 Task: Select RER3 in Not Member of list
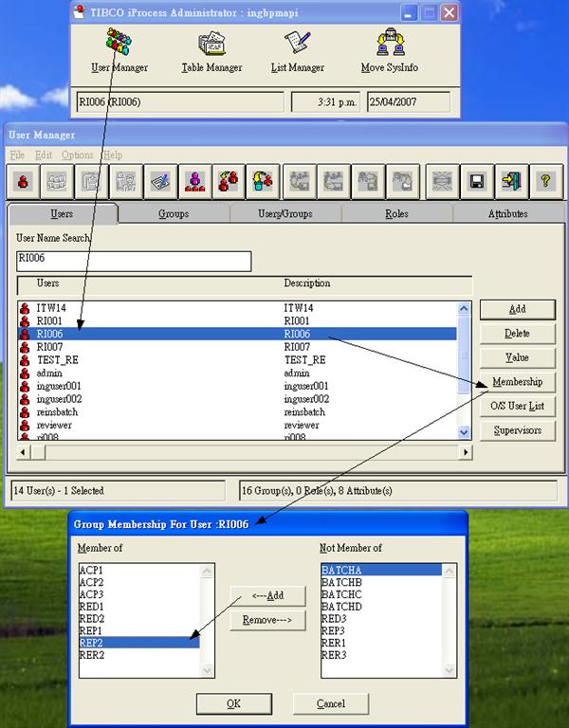click(x=381, y=655)
